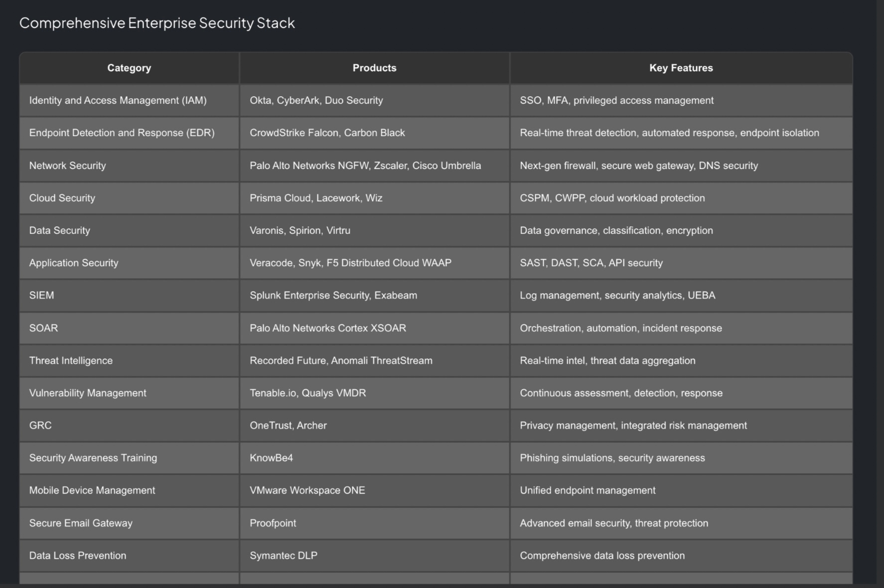The height and width of the screenshot is (588, 884).
Task: Select the GRC category cell
Action: [x=129, y=426]
